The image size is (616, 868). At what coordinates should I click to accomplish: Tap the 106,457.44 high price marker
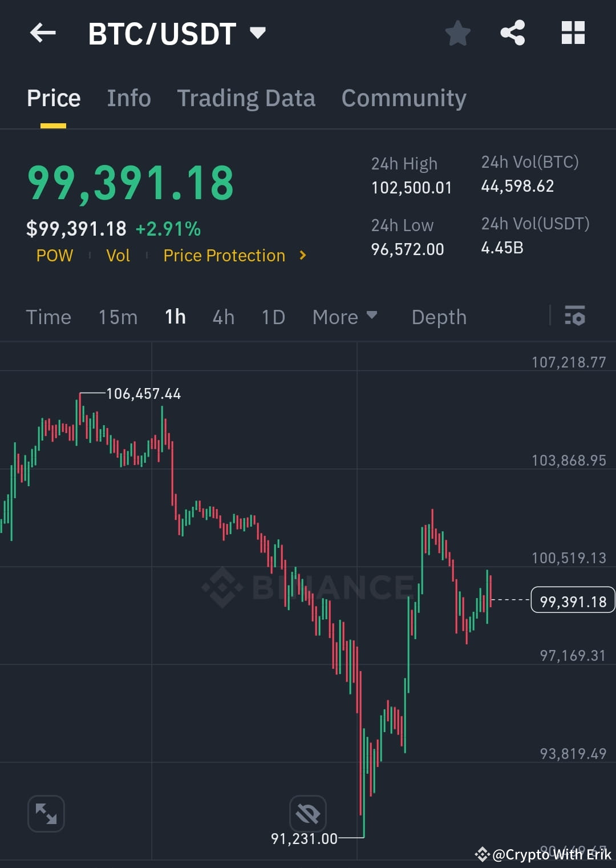(144, 393)
